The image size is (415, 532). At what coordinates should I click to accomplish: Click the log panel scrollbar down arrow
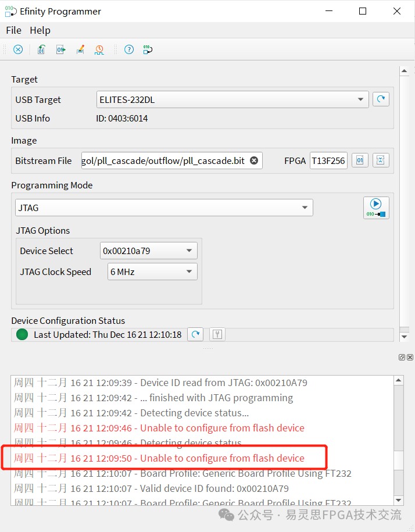[x=399, y=500]
